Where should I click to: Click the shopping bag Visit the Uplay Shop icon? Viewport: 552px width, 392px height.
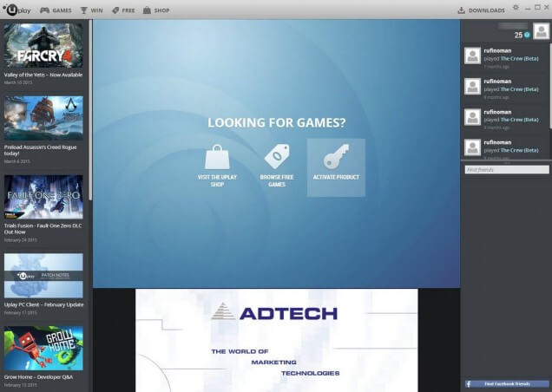pos(217,157)
